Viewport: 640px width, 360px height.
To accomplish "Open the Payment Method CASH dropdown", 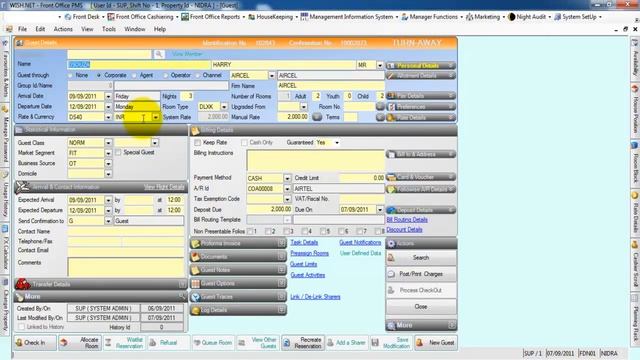I will click(287, 178).
